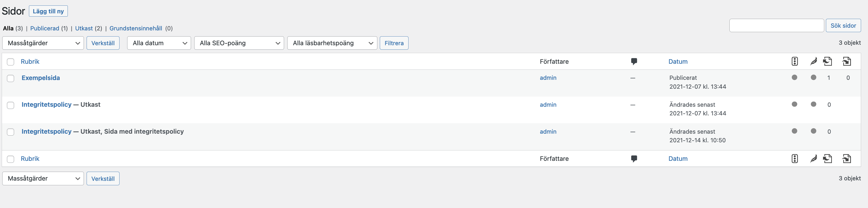
Task: Tick the checkbox next to Exempelsida
Action: pyautogui.click(x=10, y=78)
